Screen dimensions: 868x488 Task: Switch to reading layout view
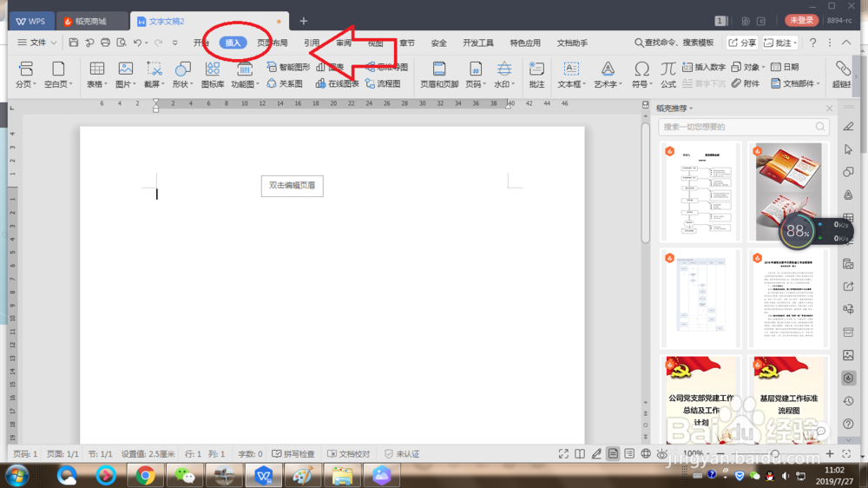580,453
